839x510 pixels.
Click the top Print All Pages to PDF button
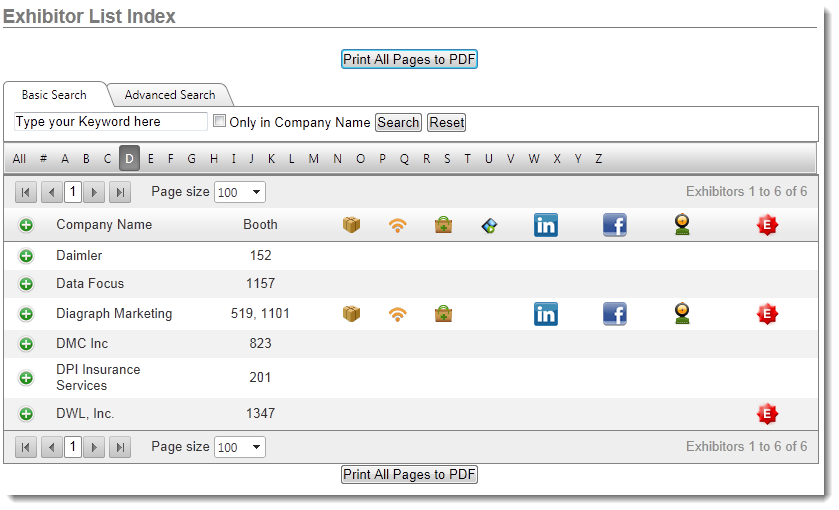(409, 59)
